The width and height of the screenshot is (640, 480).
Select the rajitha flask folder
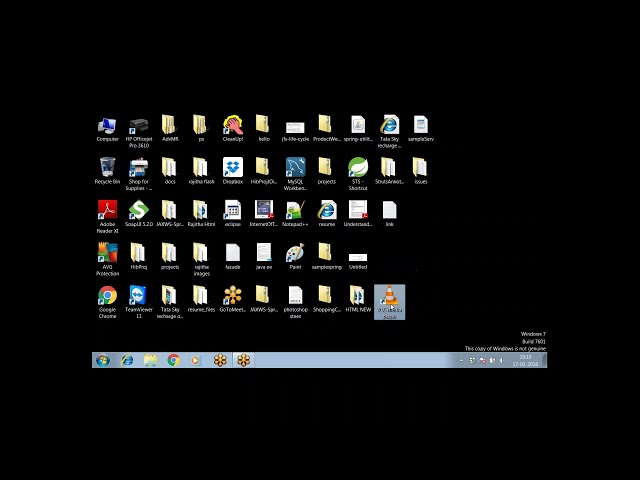(x=201, y=171)
